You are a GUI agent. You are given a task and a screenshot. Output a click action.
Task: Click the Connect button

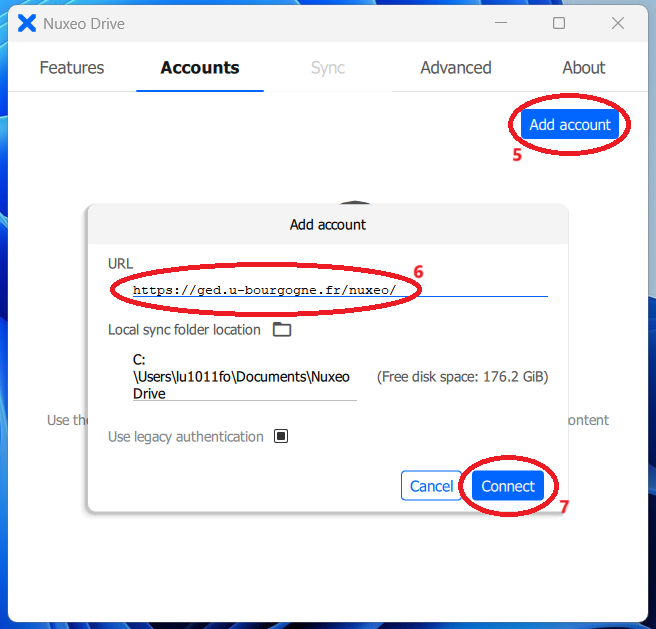pyautogui.click(x=508, y=486)
